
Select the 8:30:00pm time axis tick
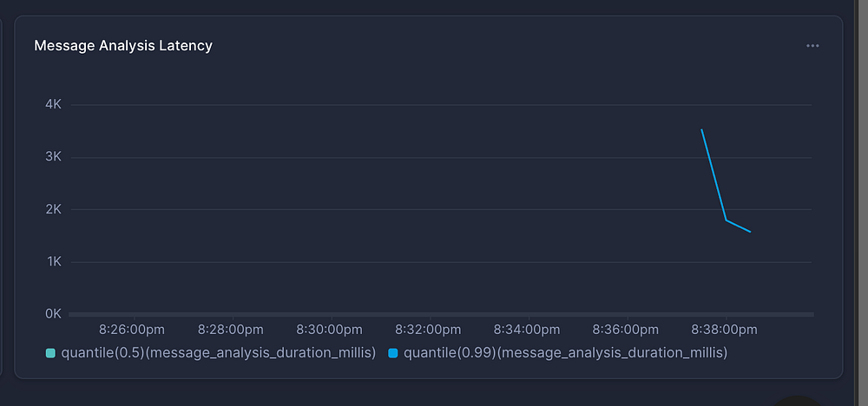click(x=329, y=330)
